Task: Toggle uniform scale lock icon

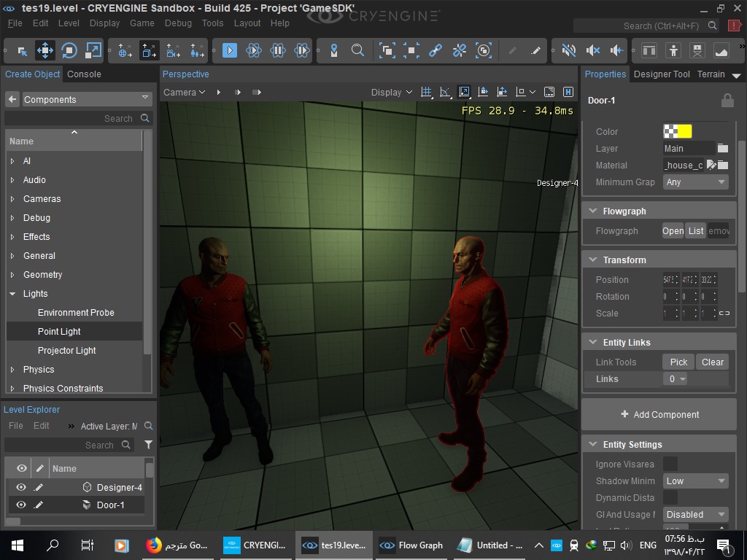Action: (724, 313)
